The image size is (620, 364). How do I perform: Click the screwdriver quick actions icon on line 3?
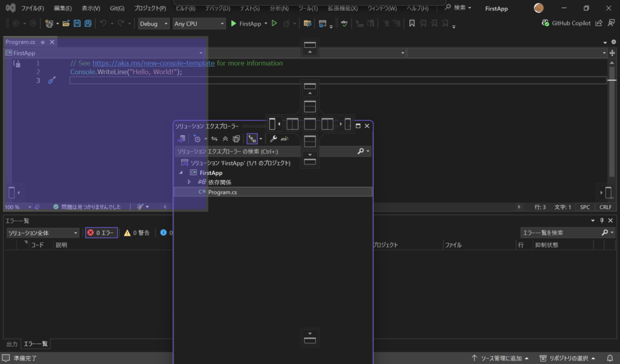tap(52, 80)
